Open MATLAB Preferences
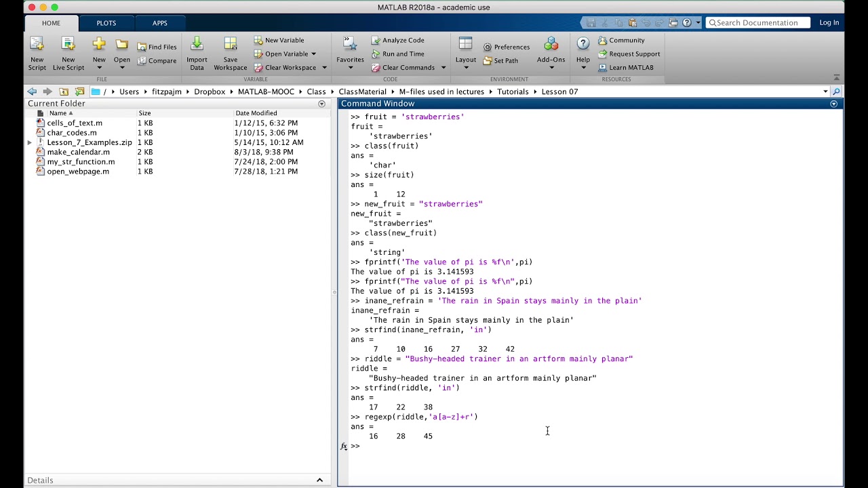The image size is (868, 488). point(507,47)
